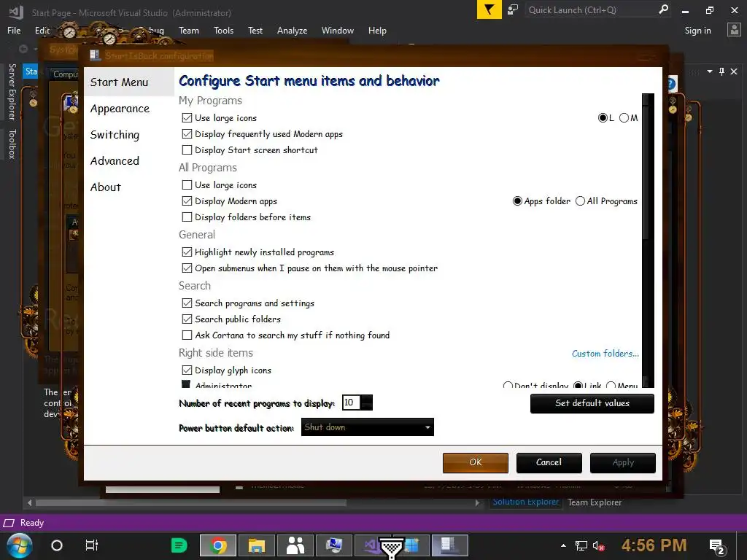Open Task View from the taskbar
The image size is (747, 560).
pos(91,545)
